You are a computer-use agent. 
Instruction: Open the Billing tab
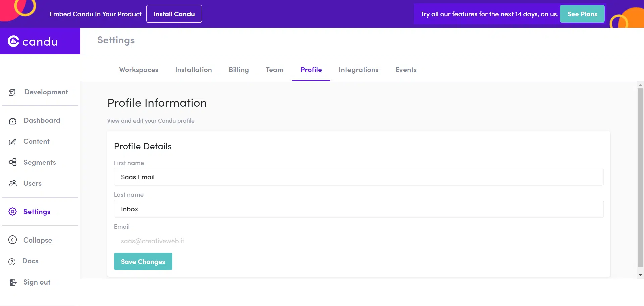tap(238, 70)
